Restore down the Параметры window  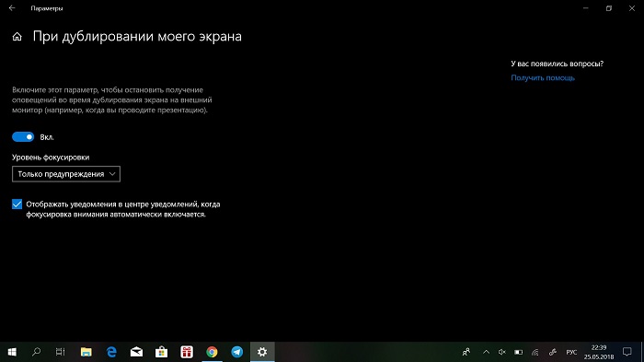[609, 8]
